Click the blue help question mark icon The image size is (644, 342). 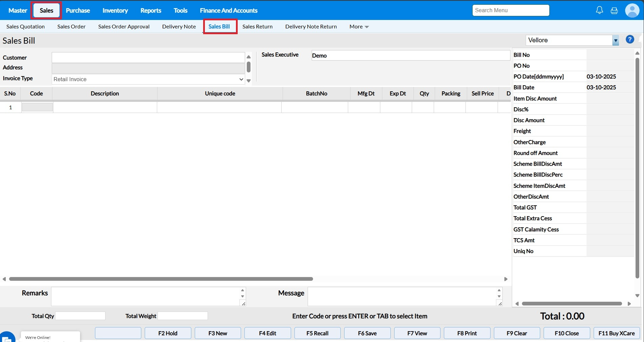pos(630,40)
